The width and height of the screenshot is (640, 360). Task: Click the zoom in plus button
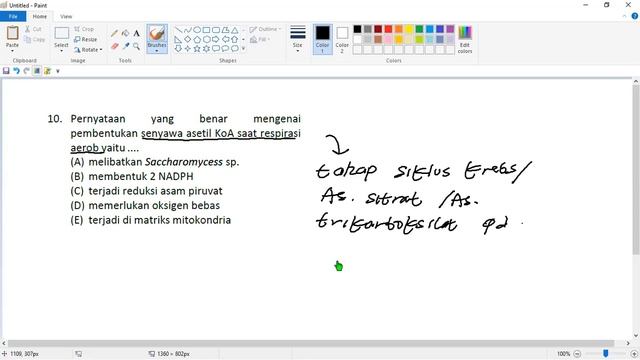(x=634, y=354)
